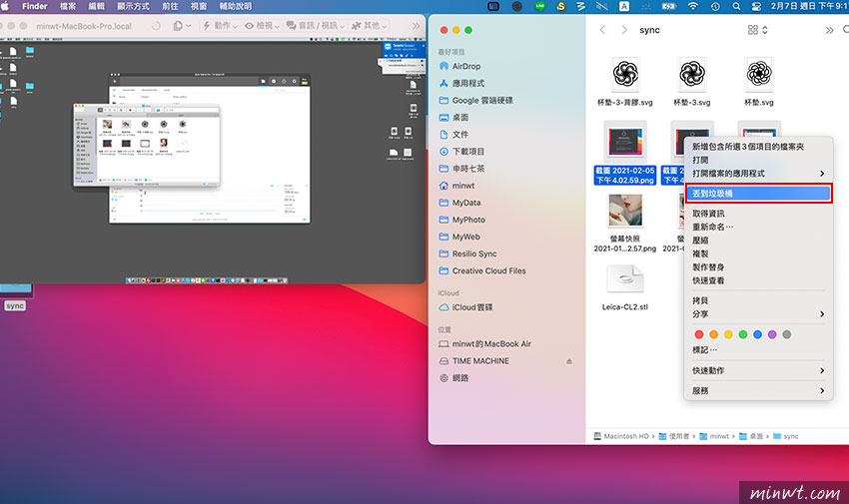
Task: Go back in Finder sync window
Action: 602,30
